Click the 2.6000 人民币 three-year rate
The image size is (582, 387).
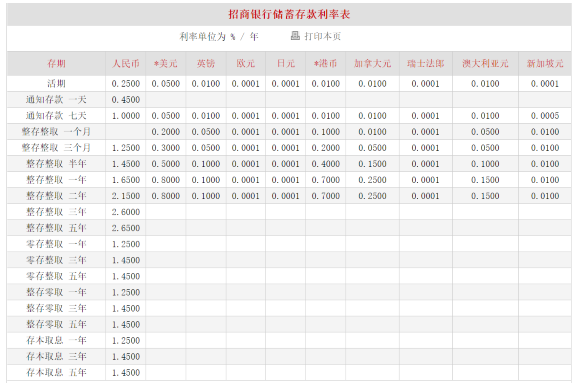(126, 212)
